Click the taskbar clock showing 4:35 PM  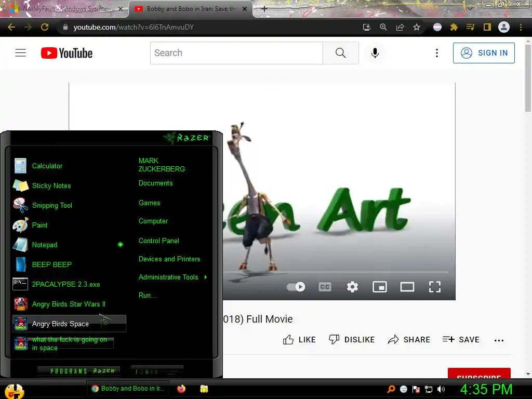coord(486,389)
